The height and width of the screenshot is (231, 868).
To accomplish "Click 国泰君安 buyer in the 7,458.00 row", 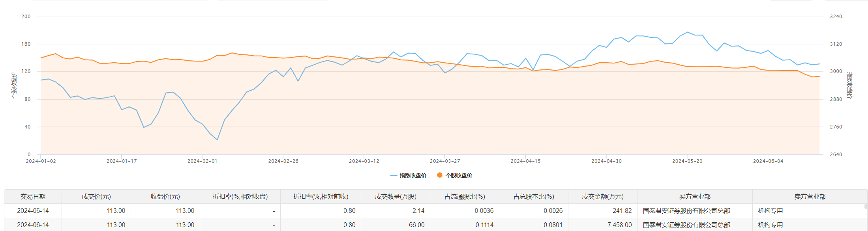I will click(686, 225).
